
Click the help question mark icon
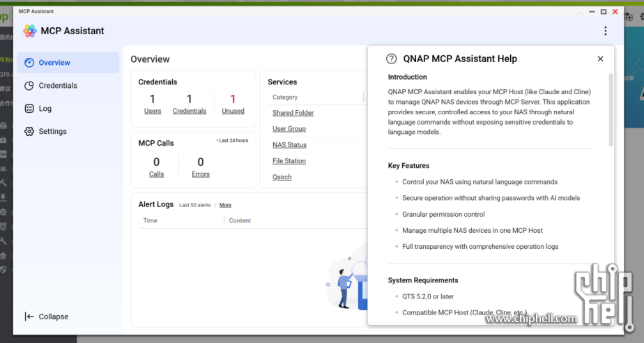(x=392, y=59)
